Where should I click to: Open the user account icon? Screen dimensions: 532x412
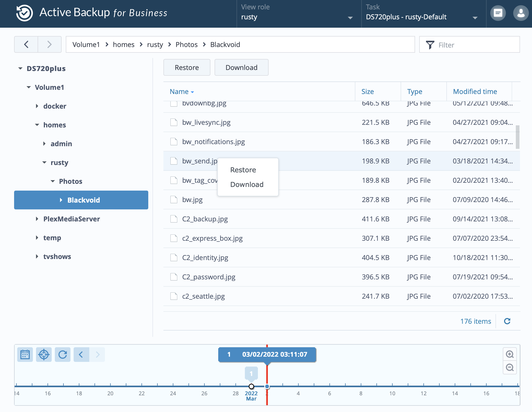pos(521,13)
